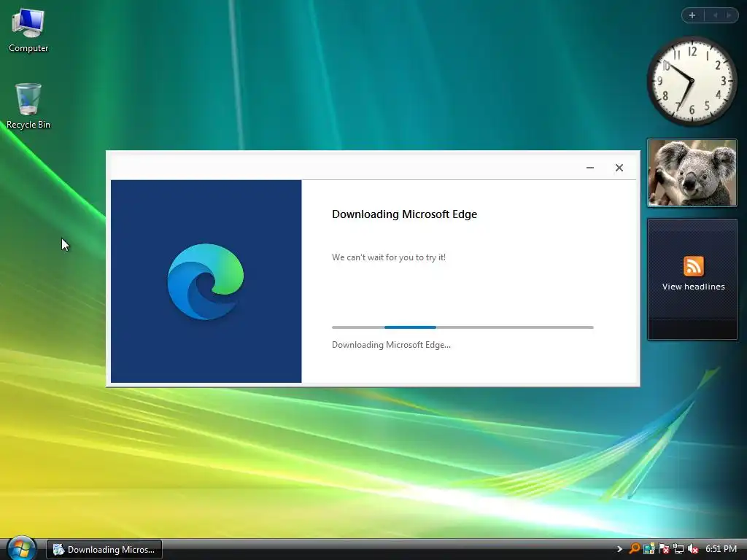This screenshot has height=560, width=747.
Task: Click the muted speaker volume tray icon
Action: [693, 549]
